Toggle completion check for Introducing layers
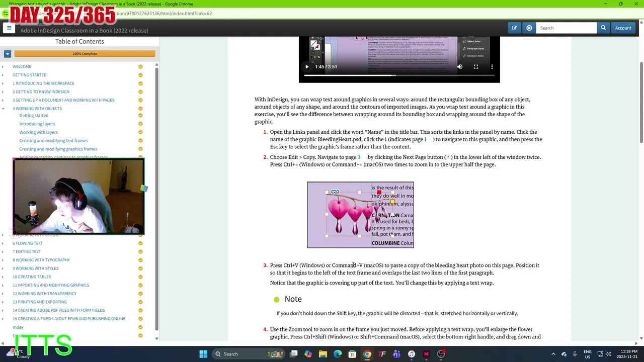 (140, 124)
